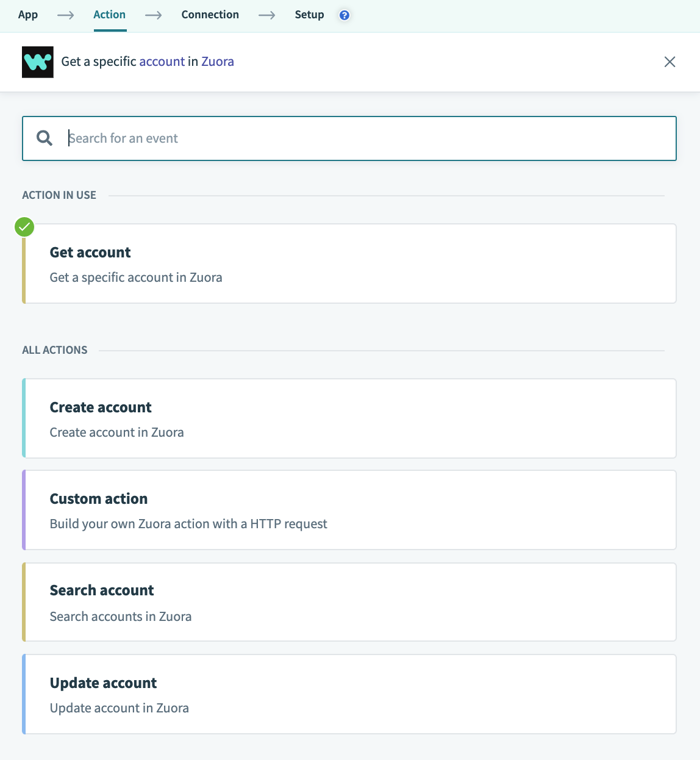The width and height of the screenshot is (700, 760).
Task: Select the Action step in the breadcrumb
Action: (x=109, y=14)
